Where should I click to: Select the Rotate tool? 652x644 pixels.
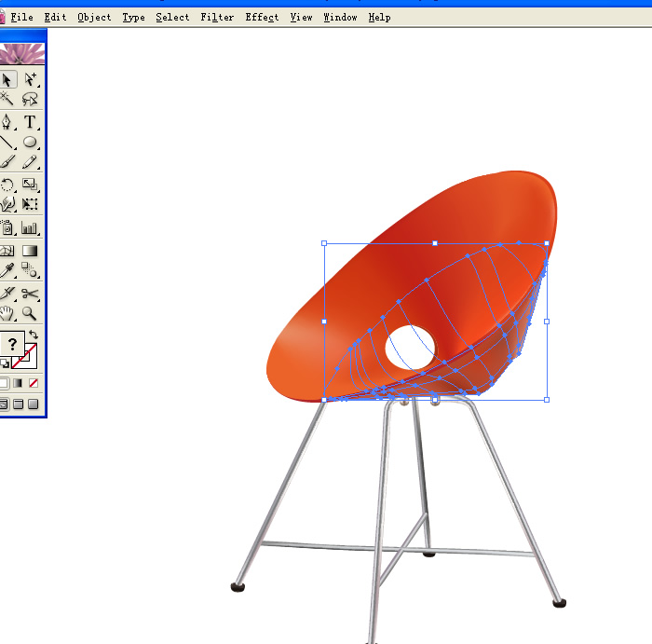click(7, 185)
